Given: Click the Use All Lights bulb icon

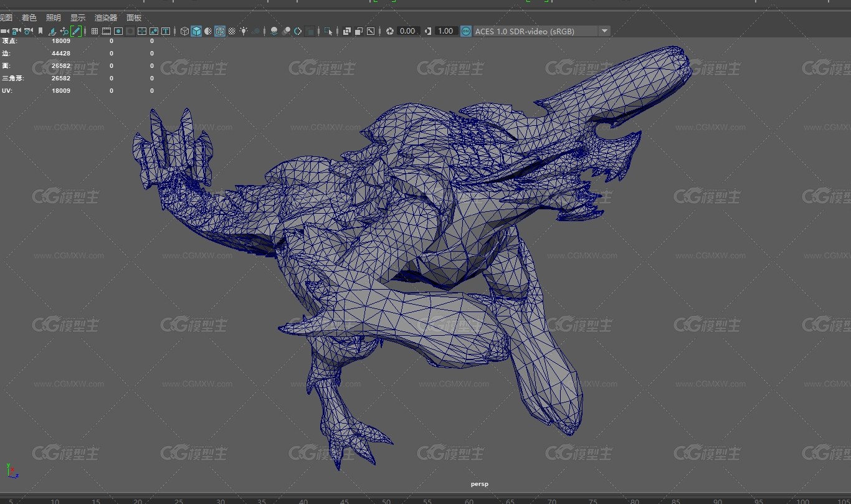Looking at the screenshot, I should click(244, 31).
